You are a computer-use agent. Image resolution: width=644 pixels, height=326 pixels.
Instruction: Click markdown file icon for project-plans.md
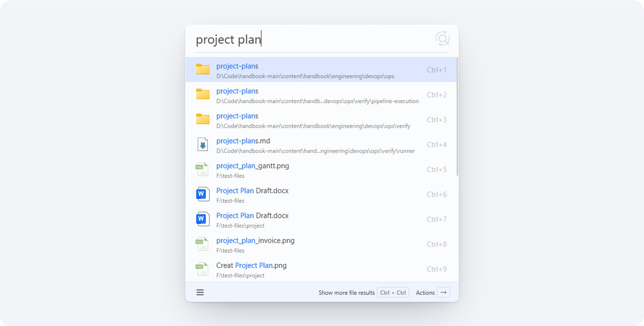click(203, 144)
